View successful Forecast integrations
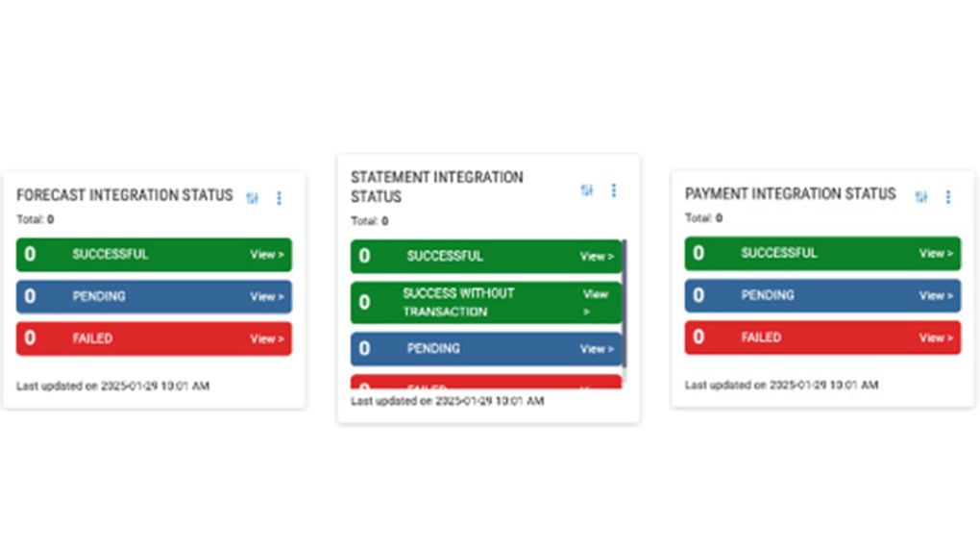This screenshot has width=980, height=550. (267, 255)
